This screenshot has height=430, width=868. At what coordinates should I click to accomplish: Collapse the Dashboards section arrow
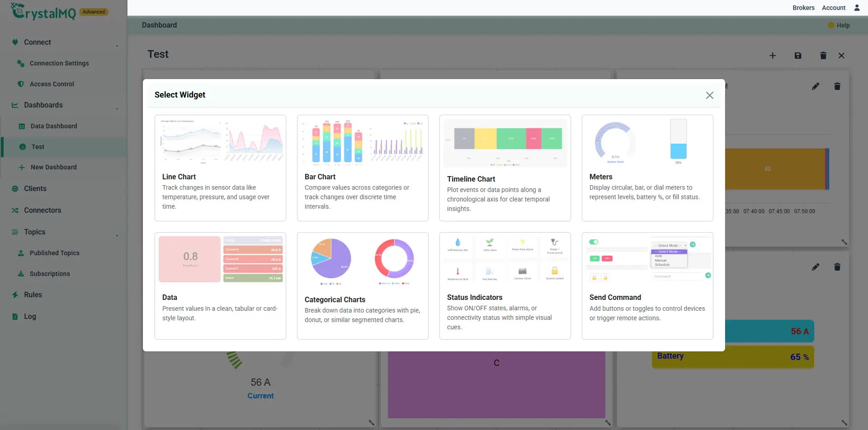point(117,108)
